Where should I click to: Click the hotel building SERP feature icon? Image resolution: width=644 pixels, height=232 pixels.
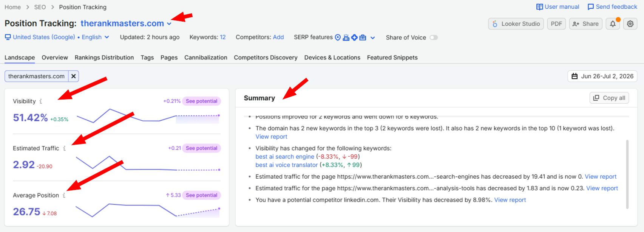pos(346,37)
